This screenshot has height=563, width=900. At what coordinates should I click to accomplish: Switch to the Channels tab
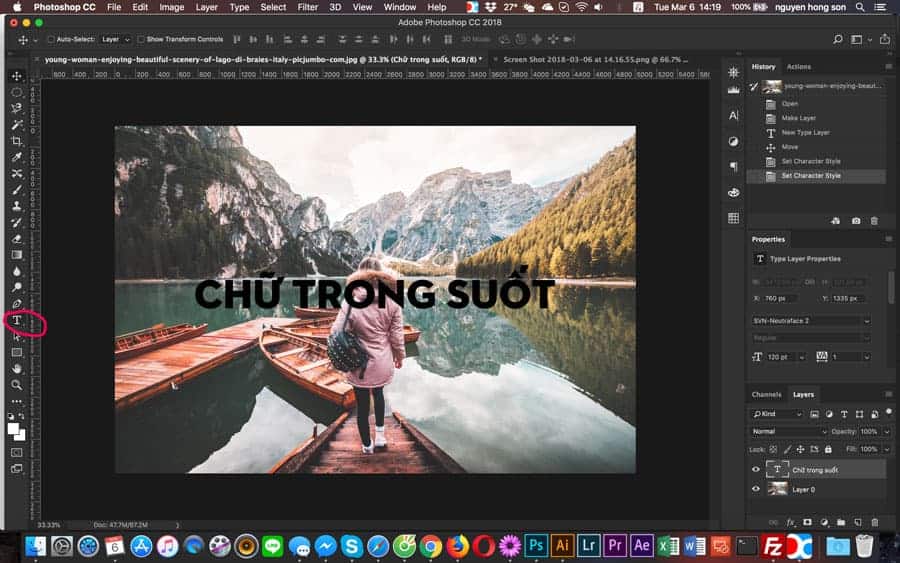(x=766, y=394)
